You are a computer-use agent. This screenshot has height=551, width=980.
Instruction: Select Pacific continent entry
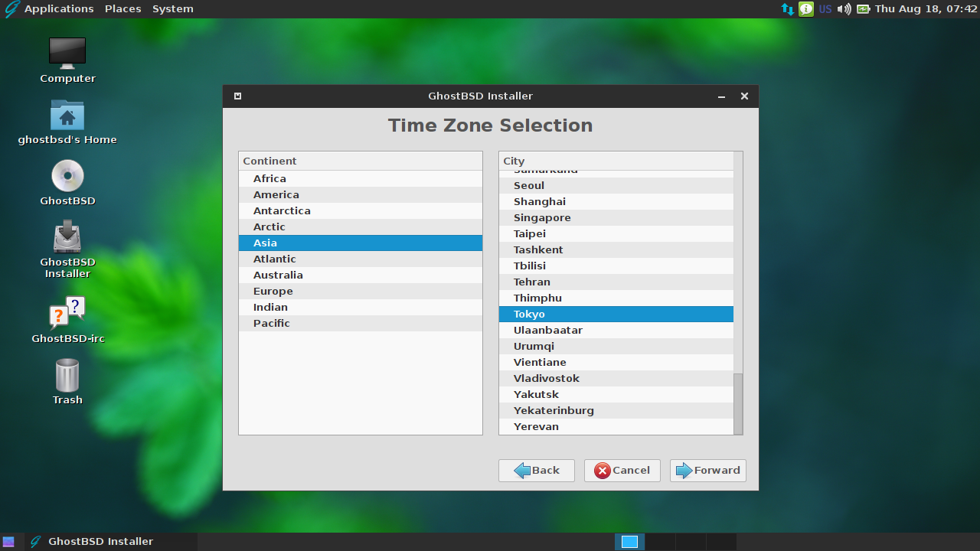coord(361,323)
